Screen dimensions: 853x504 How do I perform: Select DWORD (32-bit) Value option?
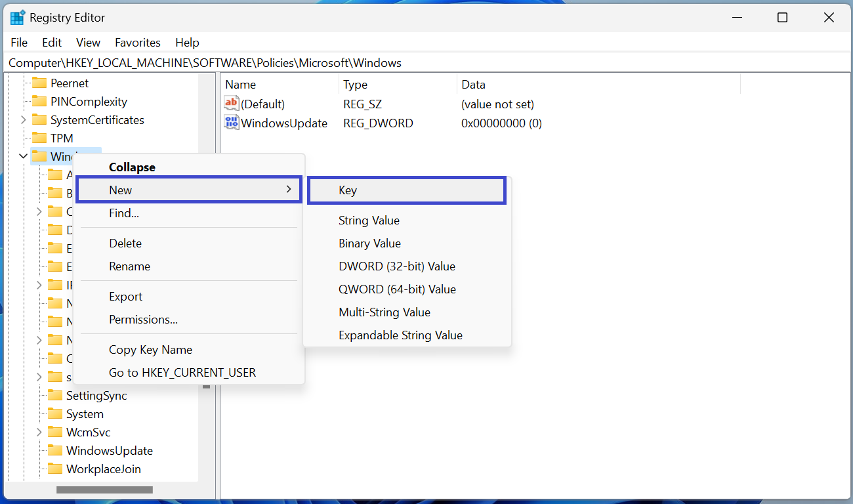pyautogui.click(x=396, y=266)
